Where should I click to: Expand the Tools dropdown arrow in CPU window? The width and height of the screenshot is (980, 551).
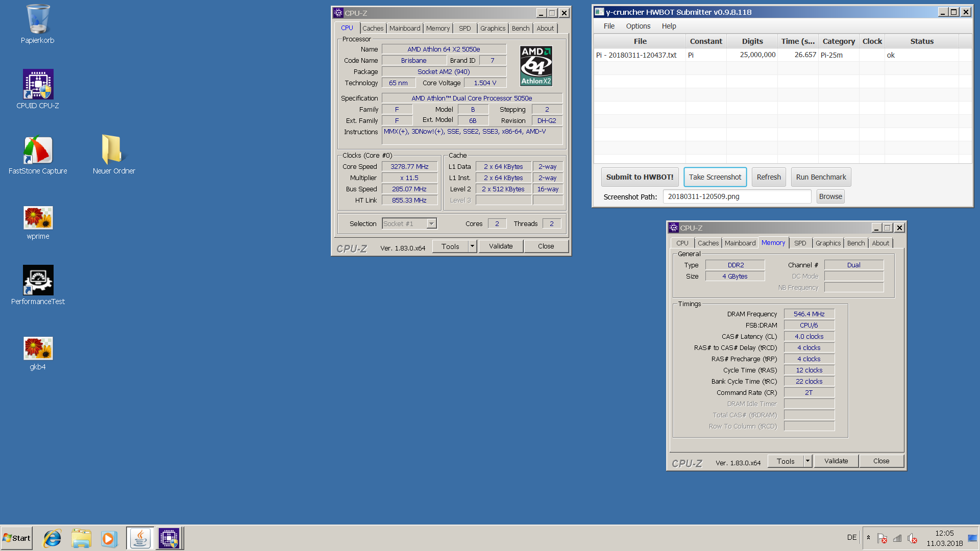472,246
